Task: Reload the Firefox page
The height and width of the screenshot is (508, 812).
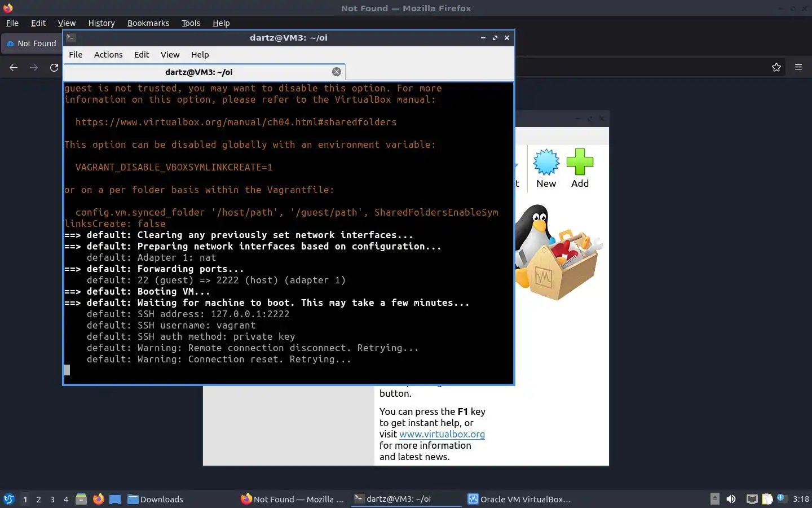Action: click(x=54, y=68)
